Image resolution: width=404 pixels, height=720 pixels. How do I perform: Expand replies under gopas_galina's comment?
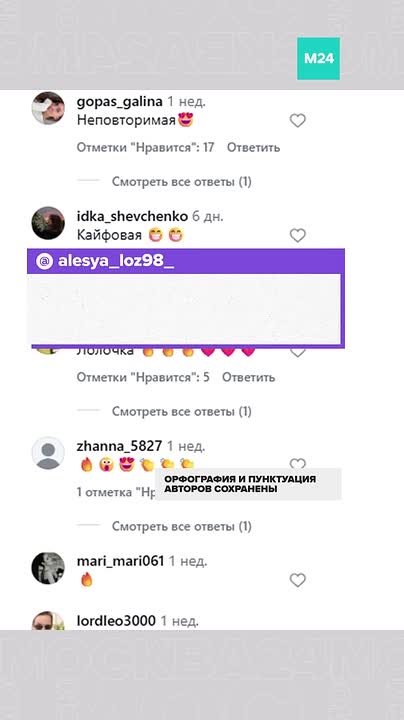pos(182,182)
